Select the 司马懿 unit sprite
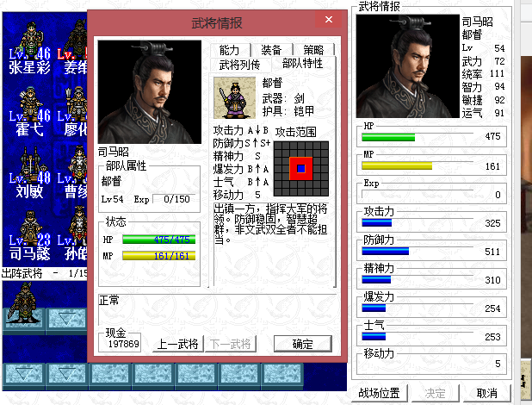 pyautogui.click(x=30, y=227)
